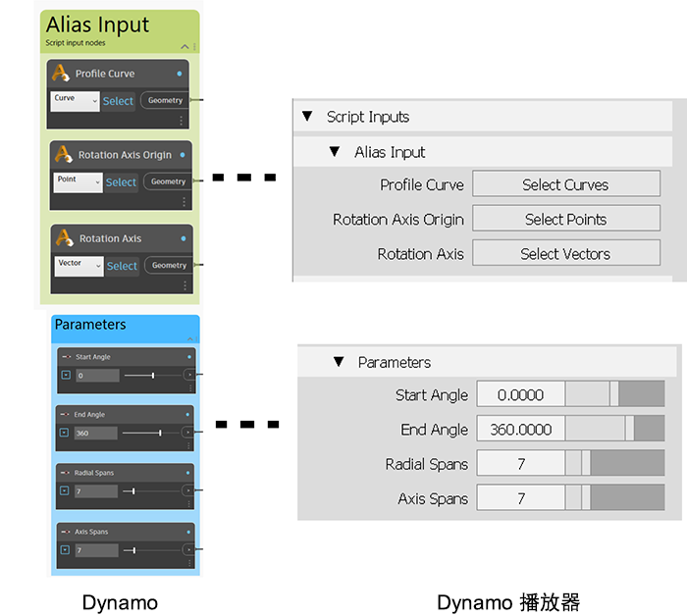Click the blue status dot on Rotation Axis Origin node

click(183, 155)
